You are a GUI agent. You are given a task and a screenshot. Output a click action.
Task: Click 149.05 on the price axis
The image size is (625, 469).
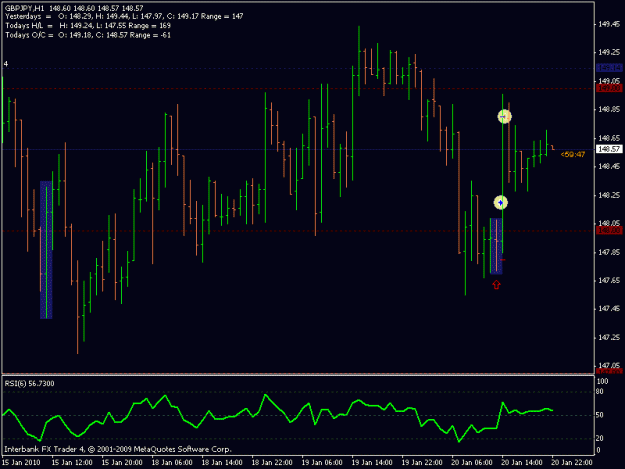tap(609, 81)
